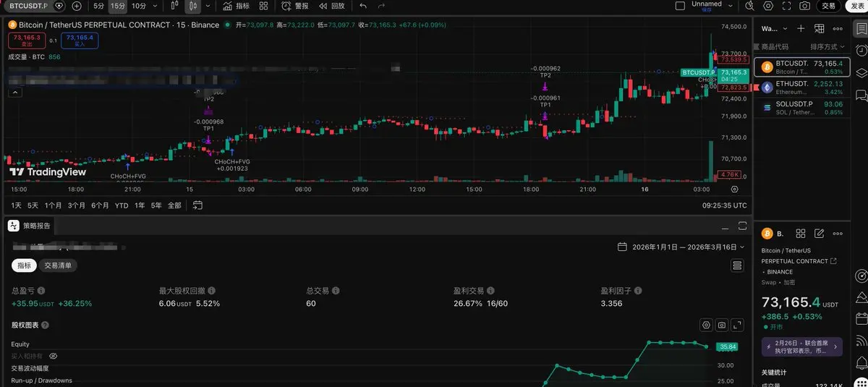
Task: Select BTCUSDT.P in the watchlist
Action: coord(801,67)
